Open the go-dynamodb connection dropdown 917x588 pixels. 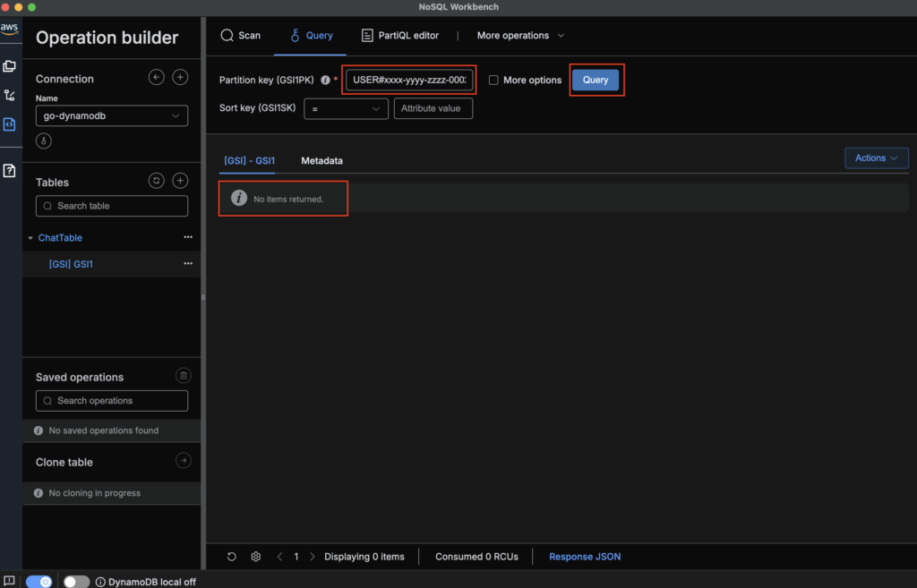(112, 115)
